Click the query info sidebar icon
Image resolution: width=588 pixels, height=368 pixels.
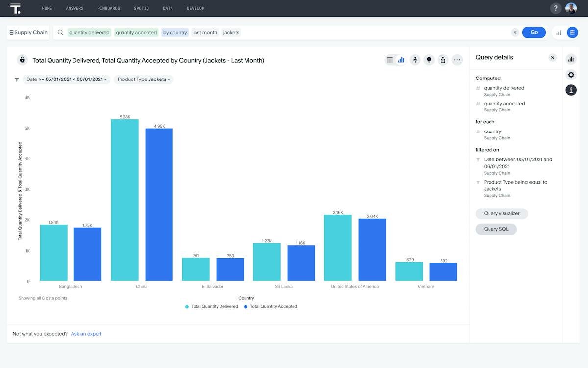click(x=571, y=90)
